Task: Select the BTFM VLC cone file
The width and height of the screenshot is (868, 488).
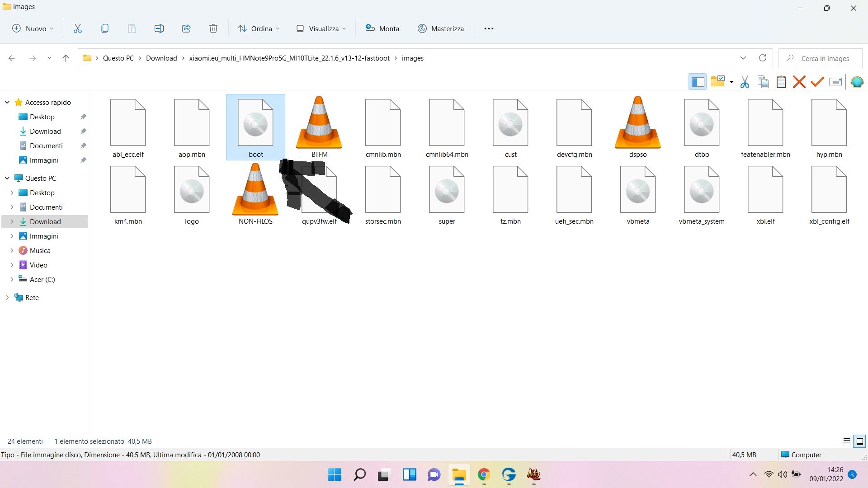Action: pos(319,127)
